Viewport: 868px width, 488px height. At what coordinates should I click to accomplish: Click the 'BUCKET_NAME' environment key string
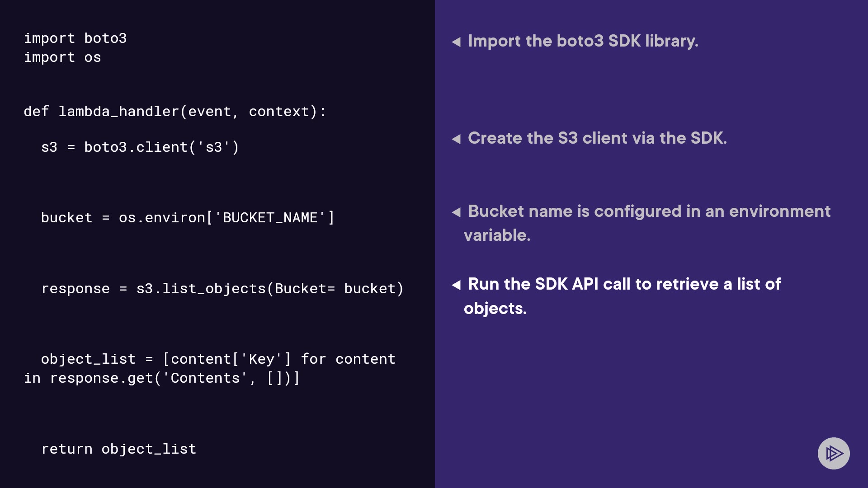270,218
